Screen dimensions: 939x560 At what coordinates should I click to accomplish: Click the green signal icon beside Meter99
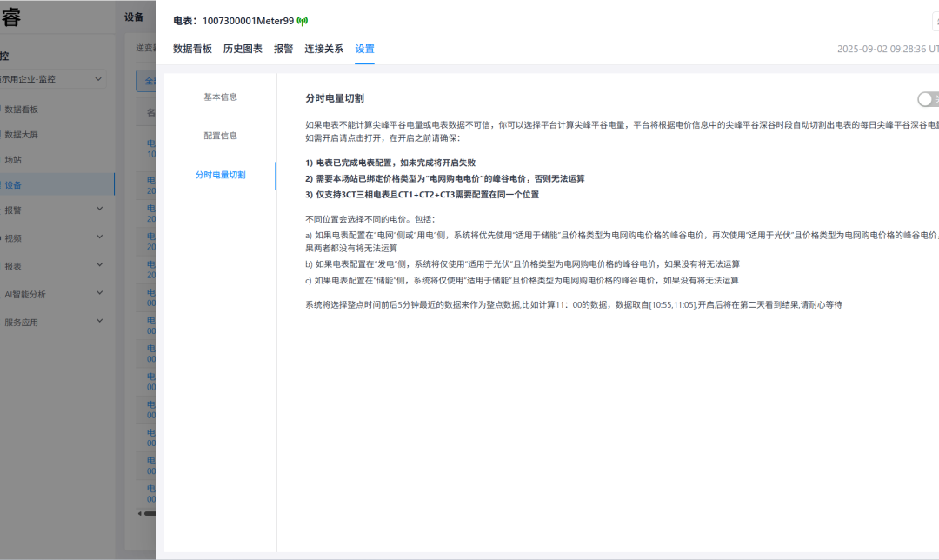pos(303,19)
